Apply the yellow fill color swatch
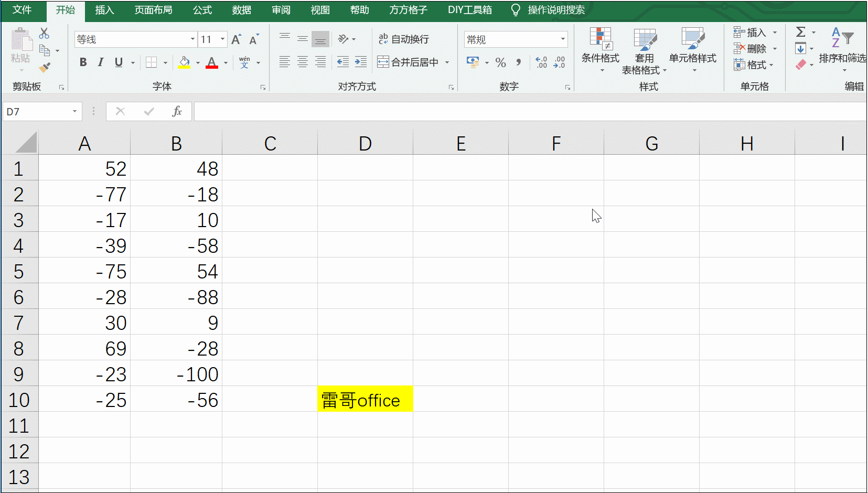The height and width of the screenshot is (493, 868). 184,62
